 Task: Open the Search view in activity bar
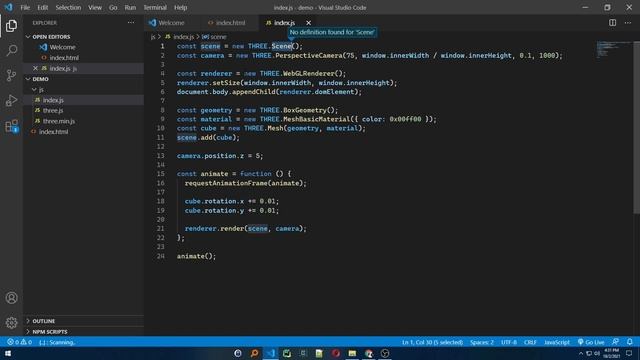[11, 51]
